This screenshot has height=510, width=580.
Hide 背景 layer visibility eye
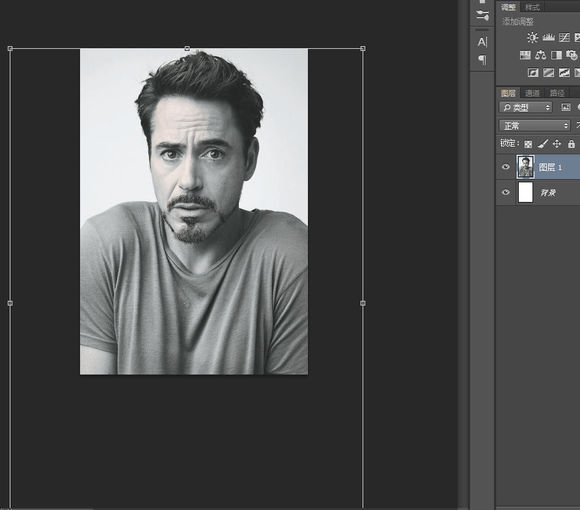506,192
